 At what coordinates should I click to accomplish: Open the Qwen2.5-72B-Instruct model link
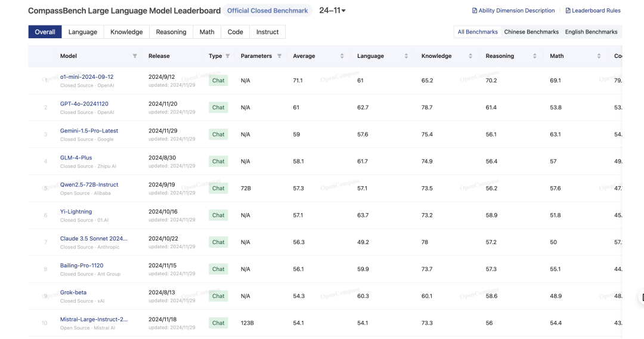[x=89, y=184]
